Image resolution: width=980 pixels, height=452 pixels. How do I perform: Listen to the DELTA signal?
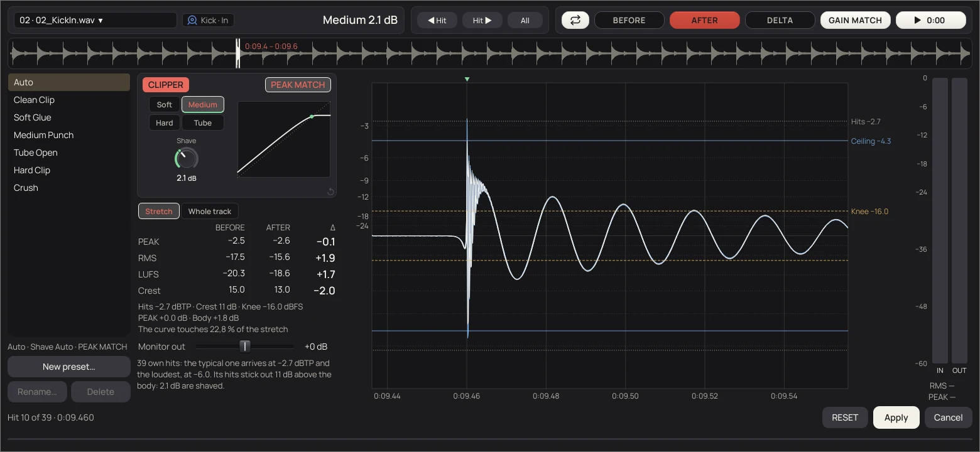(780, 20)
